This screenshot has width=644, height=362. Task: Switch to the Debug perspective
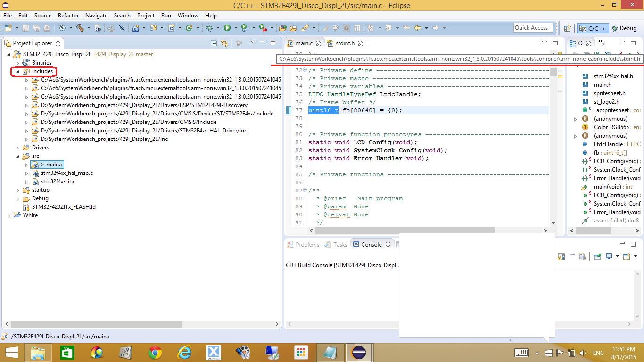(x=624, y=28)
